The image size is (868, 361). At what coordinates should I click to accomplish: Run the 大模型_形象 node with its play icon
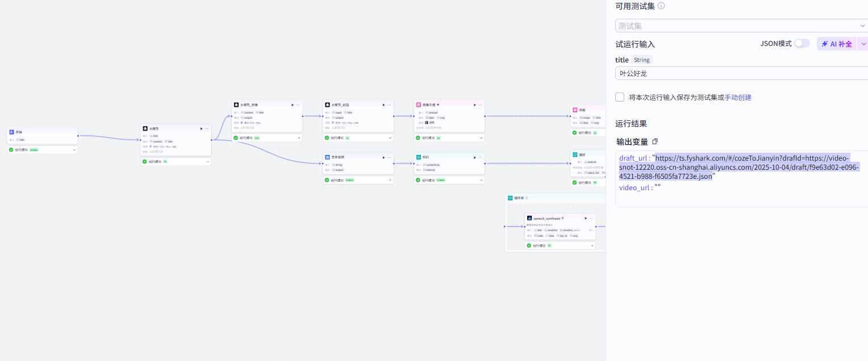pos(293,105)
